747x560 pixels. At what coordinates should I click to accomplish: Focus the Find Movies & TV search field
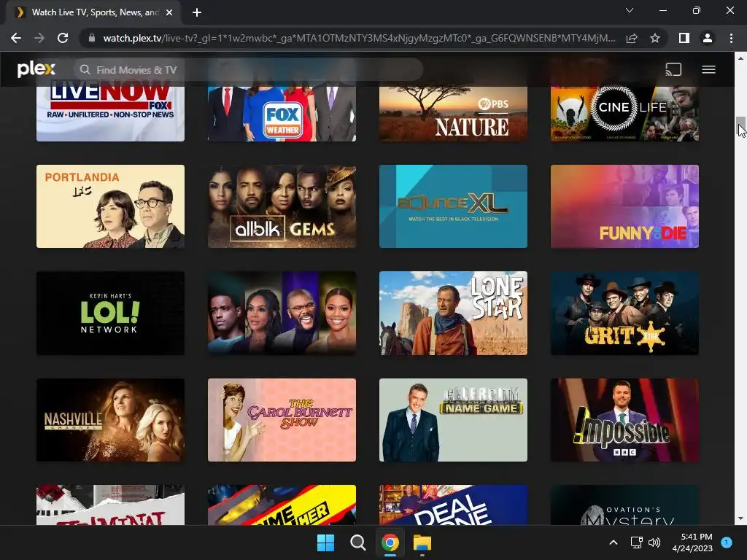[x=248, y=70]
